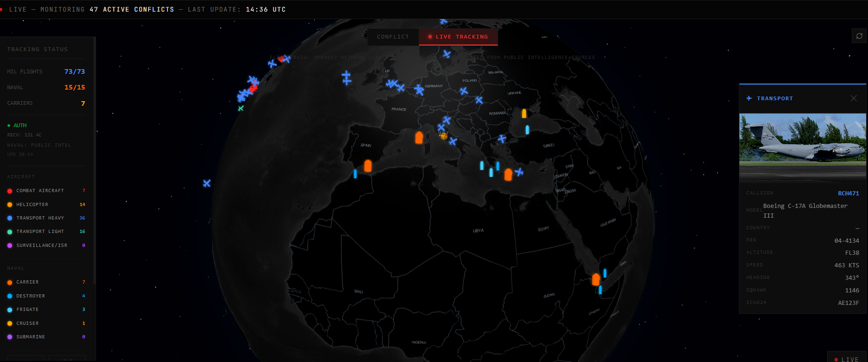This screenshot has height=362, width=868.
Task: Toggle the Combat Aircraft legend filter
Action: pos(46,191)
